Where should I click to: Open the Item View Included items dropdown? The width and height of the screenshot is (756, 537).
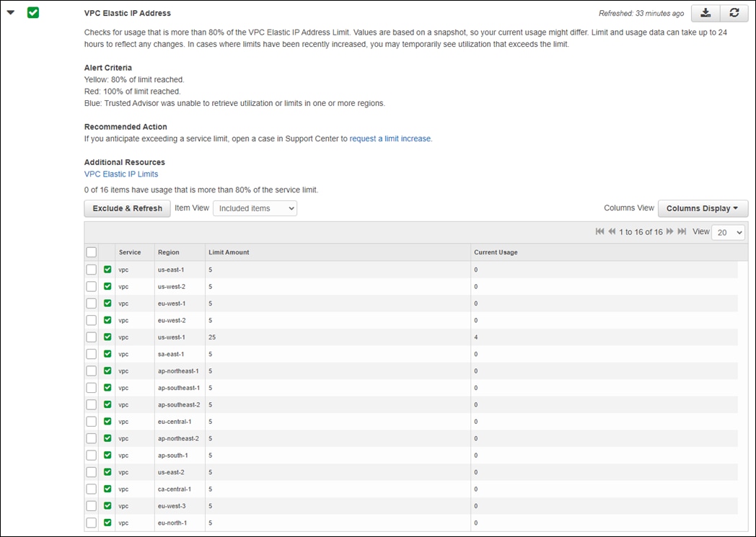click(x=255, y=208)
